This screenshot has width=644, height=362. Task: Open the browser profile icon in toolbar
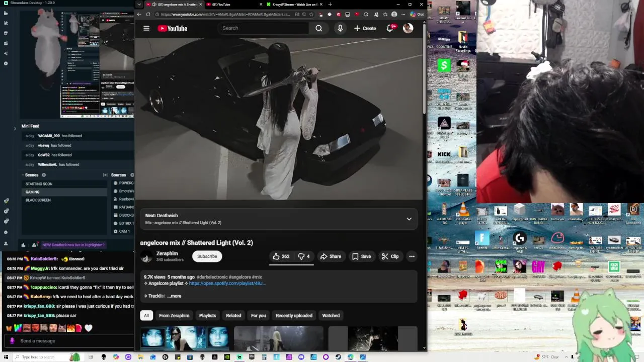click(x=394, y=14)
